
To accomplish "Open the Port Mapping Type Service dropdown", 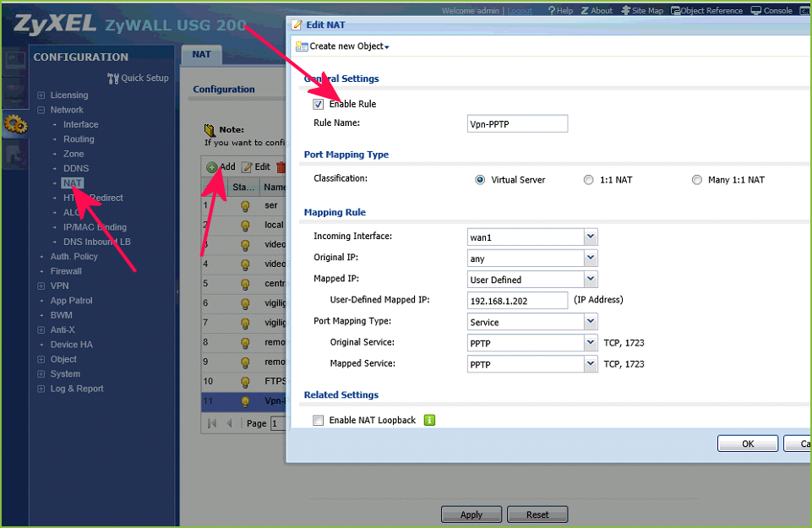I will pyautogui.click(x=591, y=322).
